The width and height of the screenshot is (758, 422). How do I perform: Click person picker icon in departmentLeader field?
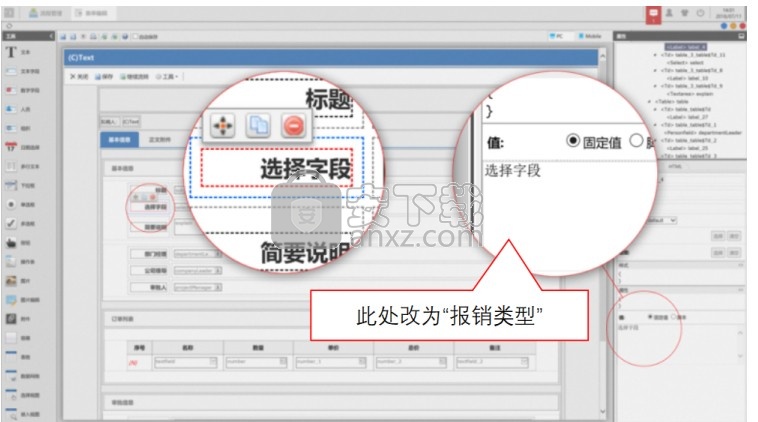(x=218, y=254)
